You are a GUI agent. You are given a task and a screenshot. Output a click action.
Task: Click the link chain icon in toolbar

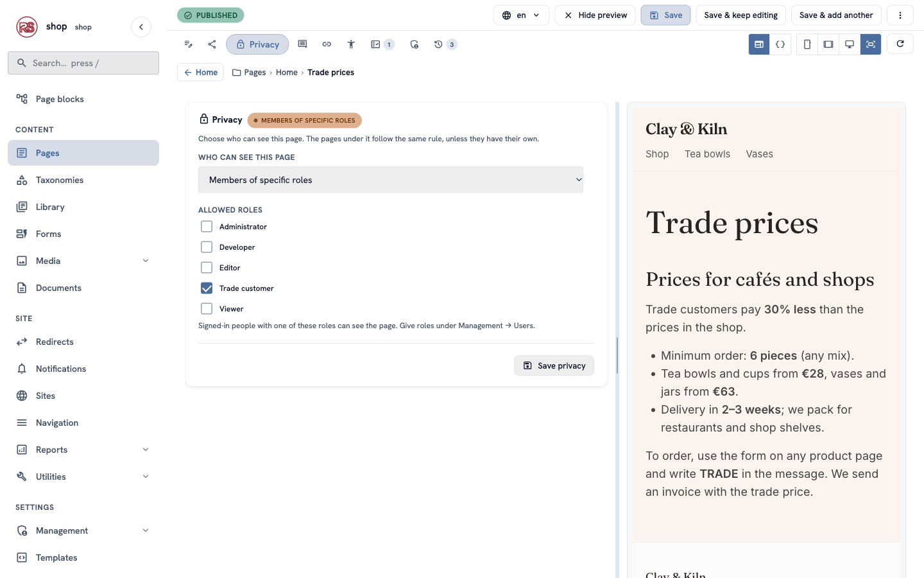click(x=327, y=44)
